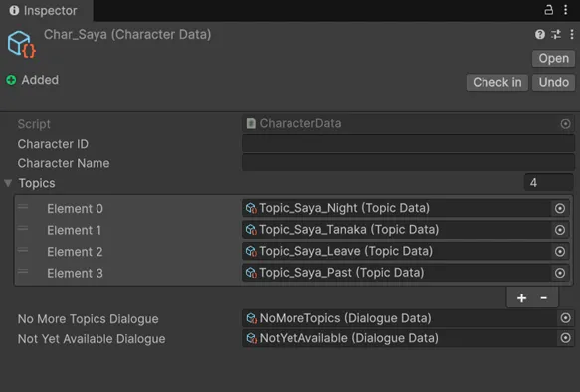The image size is (580, 392).
Task: Click the Topics array size field
Action: (x=548, y=182)
